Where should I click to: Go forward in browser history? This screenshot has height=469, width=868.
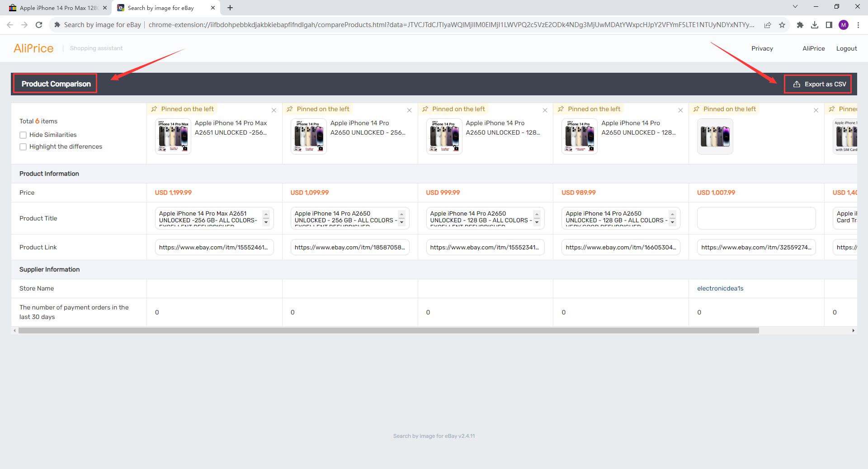pyautogui.click(x=24, y=25)
